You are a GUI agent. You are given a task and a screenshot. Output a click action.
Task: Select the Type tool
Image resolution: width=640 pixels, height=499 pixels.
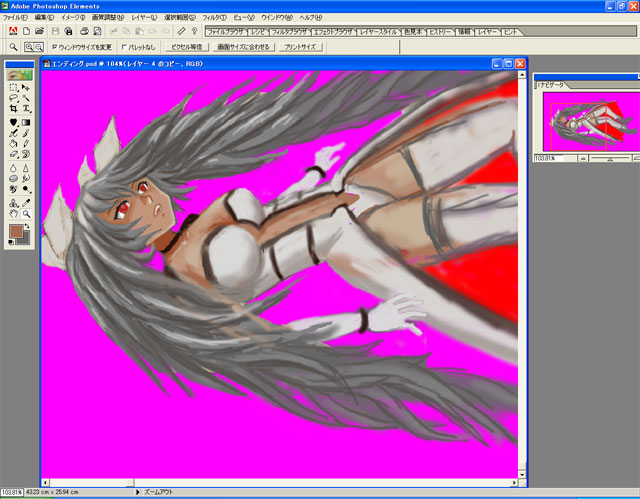26,109
